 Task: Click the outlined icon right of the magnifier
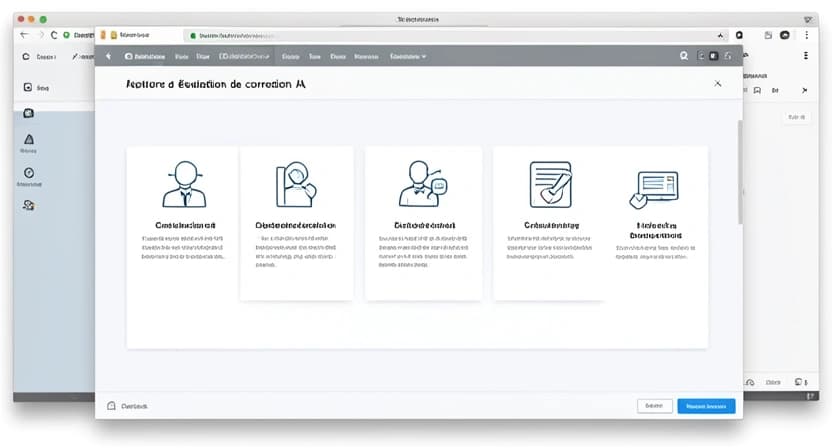coord(700,56)
